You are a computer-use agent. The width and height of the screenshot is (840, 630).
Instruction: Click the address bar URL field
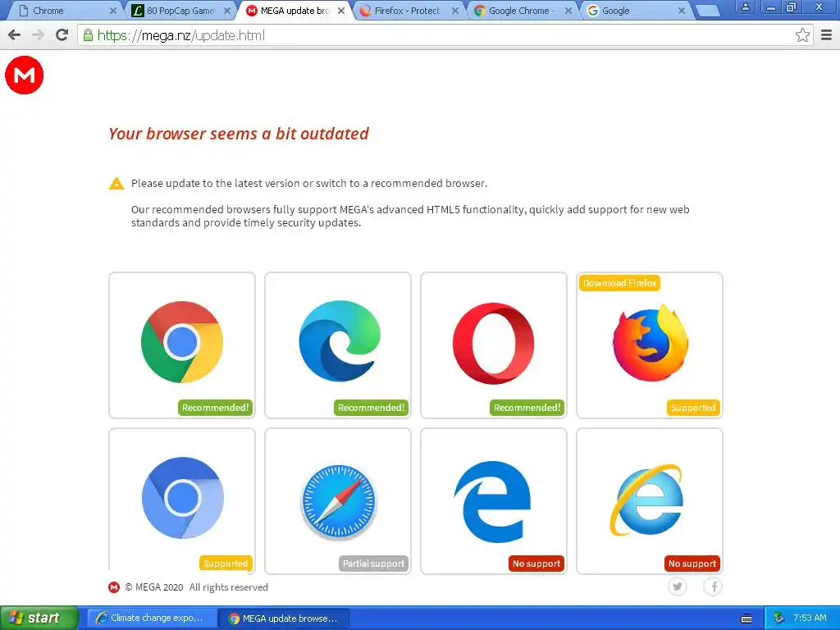pyautogui.click(x=445, y=35)
